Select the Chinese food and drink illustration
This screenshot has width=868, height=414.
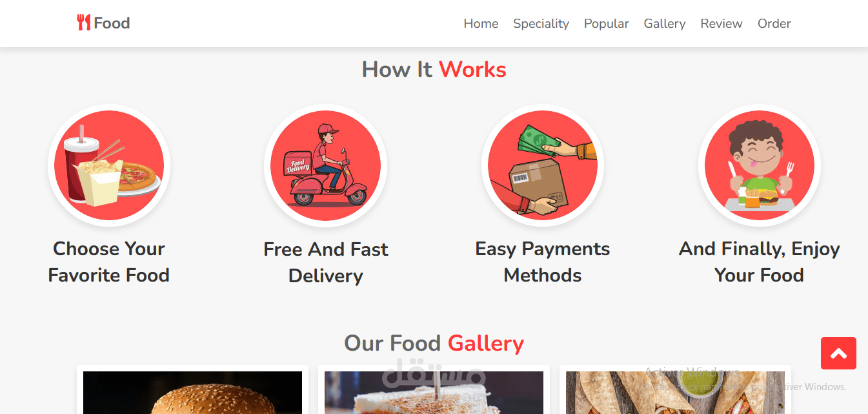click(109, 165)
